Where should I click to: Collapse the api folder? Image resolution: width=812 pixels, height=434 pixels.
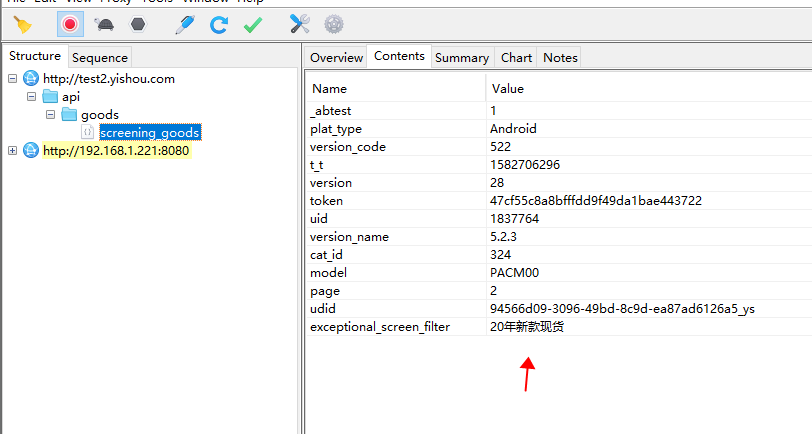pyautogui.click(x=31, y=97)
